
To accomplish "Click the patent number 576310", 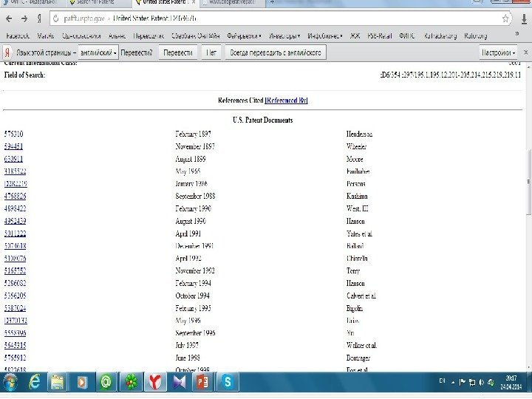I will [x=13, y=134].
